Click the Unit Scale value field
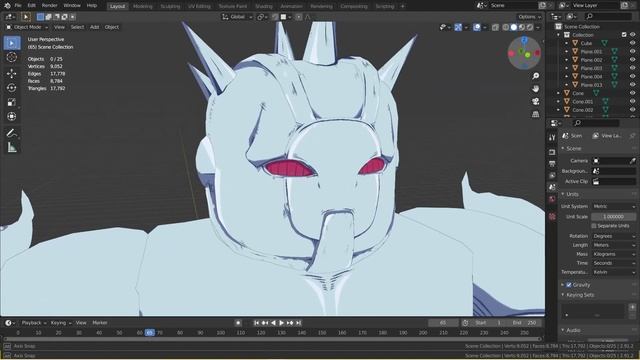This screenshot has width=640, height=360. [x=614, y=217]
